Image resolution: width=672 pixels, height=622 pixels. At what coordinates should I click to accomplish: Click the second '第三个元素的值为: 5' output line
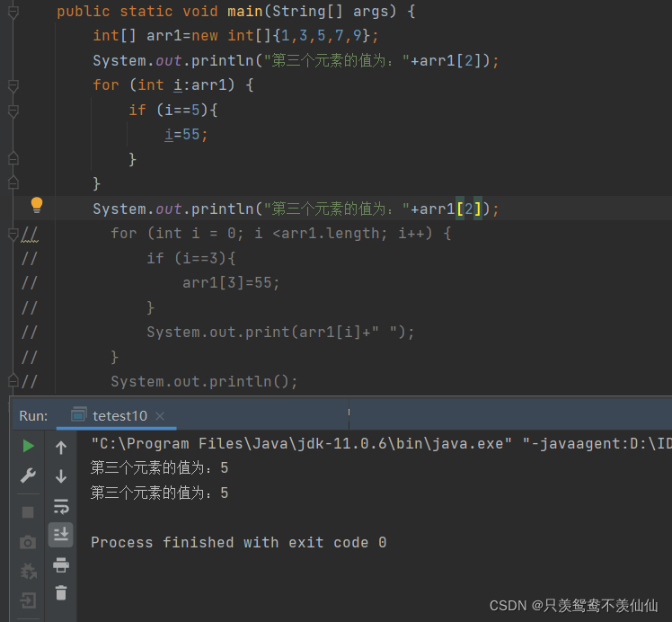click(159, 493)
